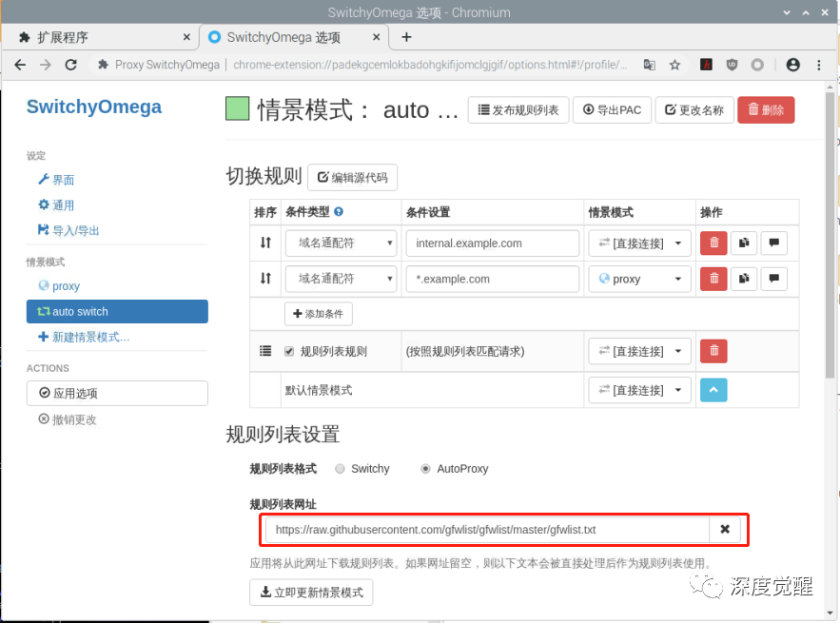This screenshot has width=840, height=623.
Task: Toggle the 规则列表规则 checkbox
Action: 289,351
